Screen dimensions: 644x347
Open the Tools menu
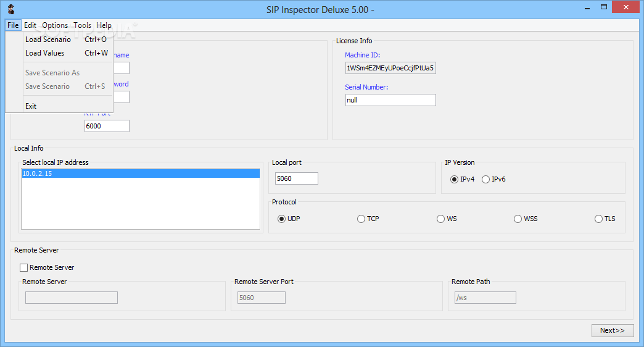coord(82,25)
